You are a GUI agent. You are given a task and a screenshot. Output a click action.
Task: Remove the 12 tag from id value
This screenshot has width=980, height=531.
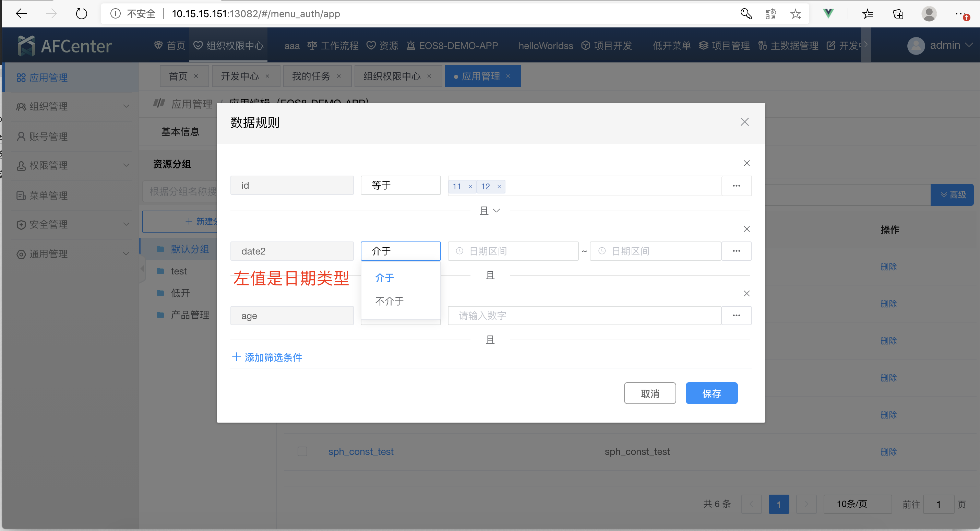[x=499, y=187]
